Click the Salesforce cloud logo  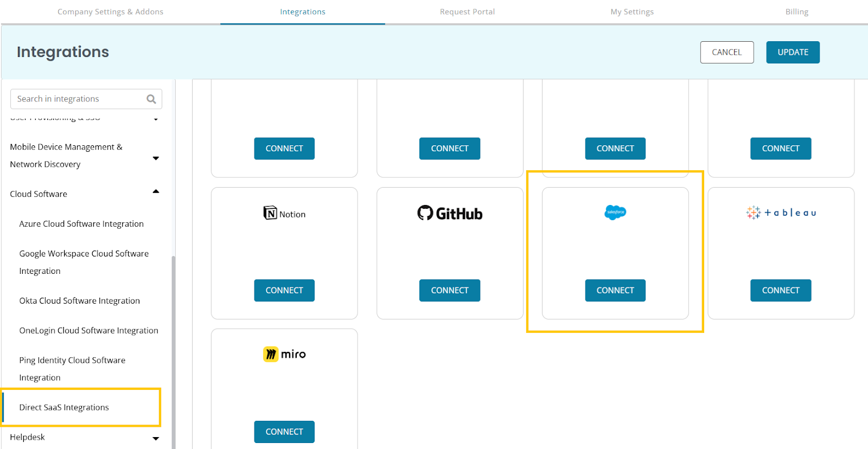[615, 212]
